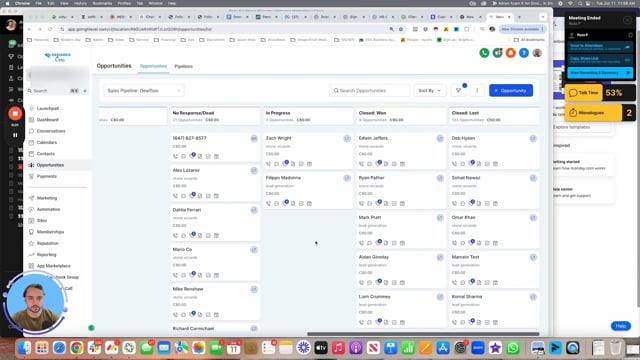Click the blue help question icon
The width and height of the screenshot is (640, 360).
pyautogui.click(x=524, y=53)
